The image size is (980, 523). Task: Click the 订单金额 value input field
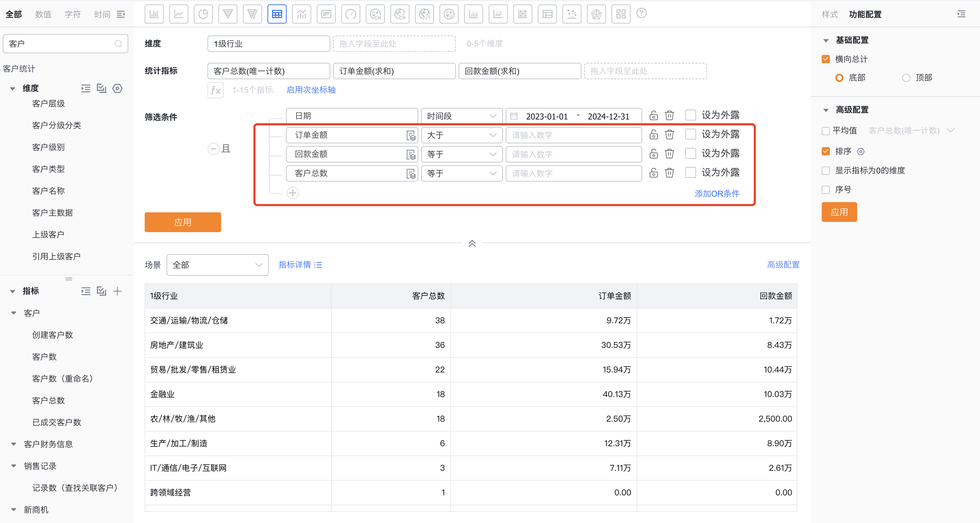tap(573, 135)
